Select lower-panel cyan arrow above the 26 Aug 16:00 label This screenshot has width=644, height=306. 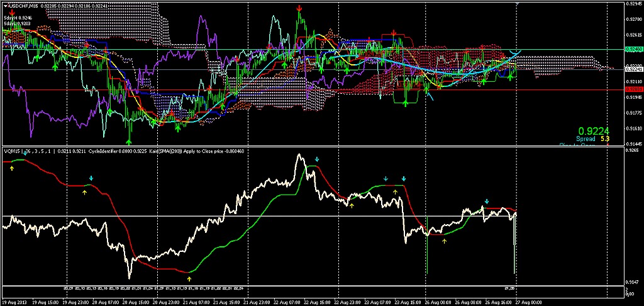(x=487, y=201)
